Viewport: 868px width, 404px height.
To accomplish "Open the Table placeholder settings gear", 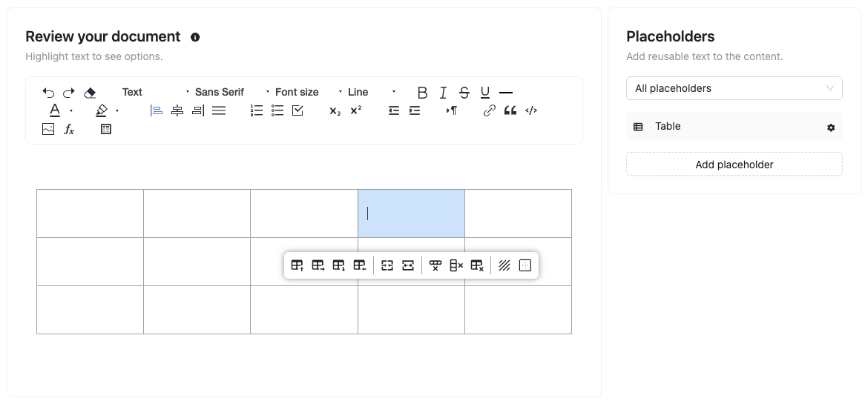I will tap(830, 128).
